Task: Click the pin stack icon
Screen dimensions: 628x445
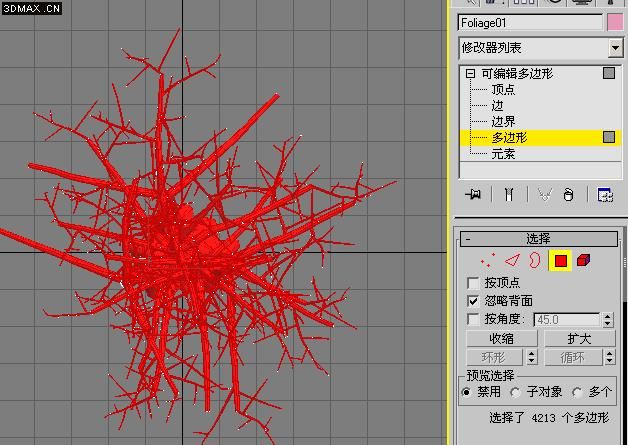Action: (x=473, y=195)
